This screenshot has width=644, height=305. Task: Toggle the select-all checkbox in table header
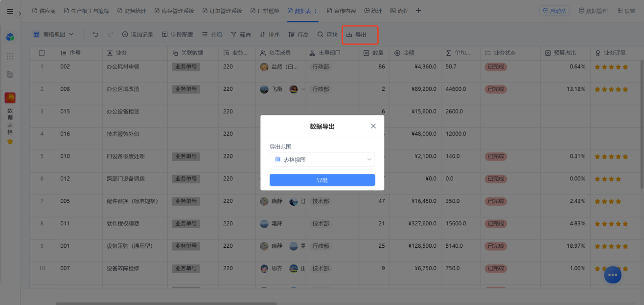point(42,53)
